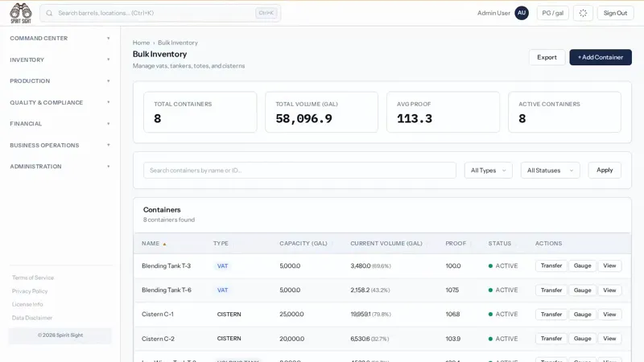
Task: Click the Total Volume 58,096.9 value
Action: click(304, 118)
